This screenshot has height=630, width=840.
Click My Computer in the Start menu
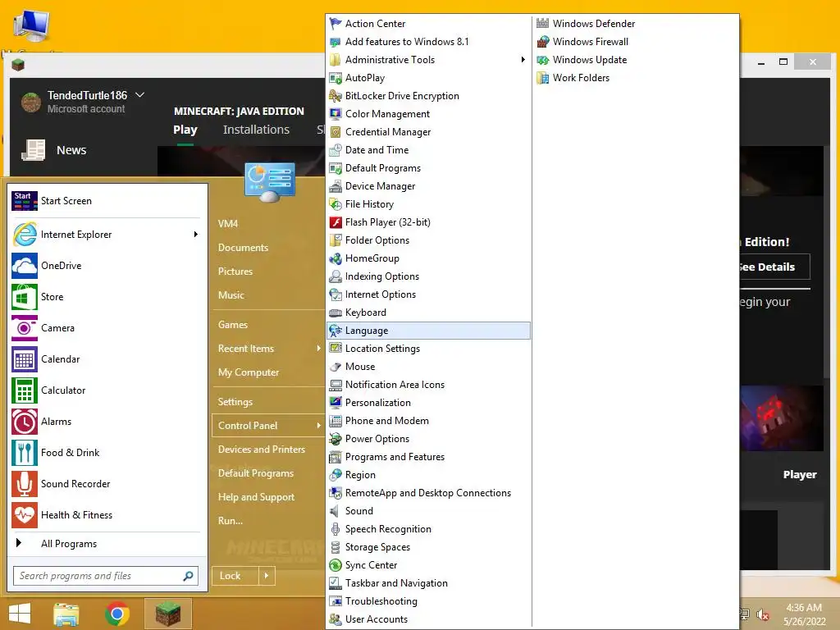click(x=249, y=372)
